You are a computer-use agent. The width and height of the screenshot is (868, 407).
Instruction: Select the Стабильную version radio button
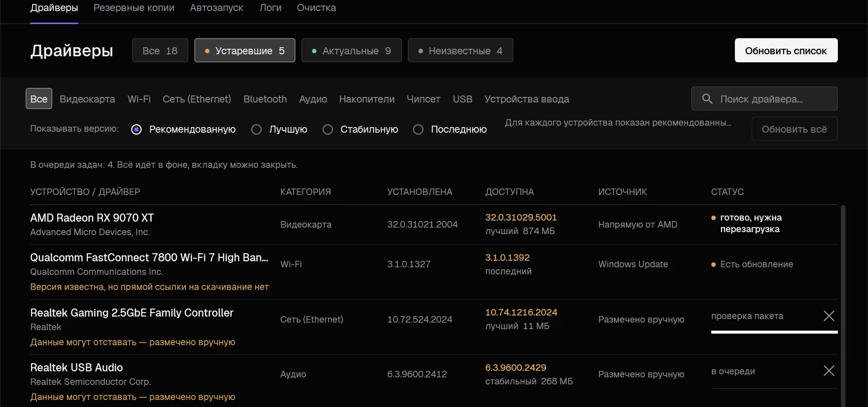coord(328,129)
